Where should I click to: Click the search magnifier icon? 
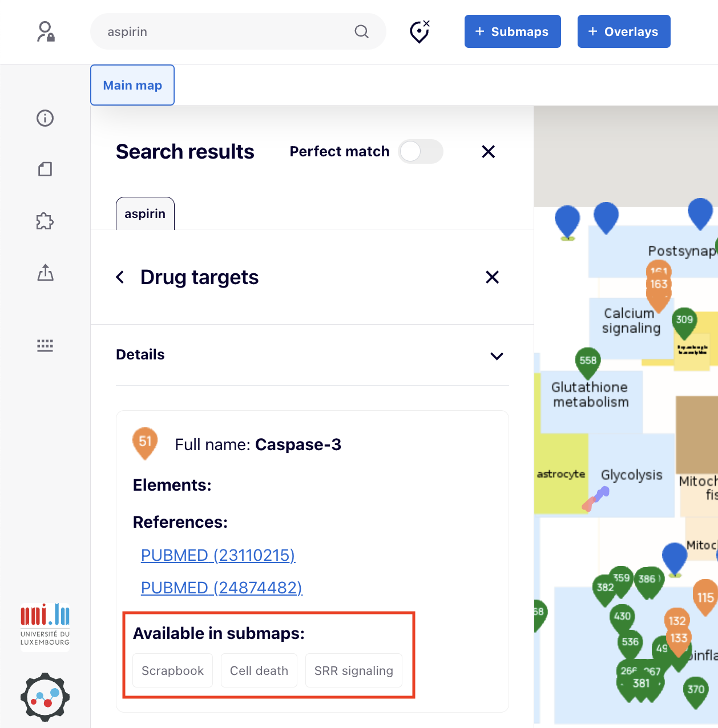coord(362,31)
